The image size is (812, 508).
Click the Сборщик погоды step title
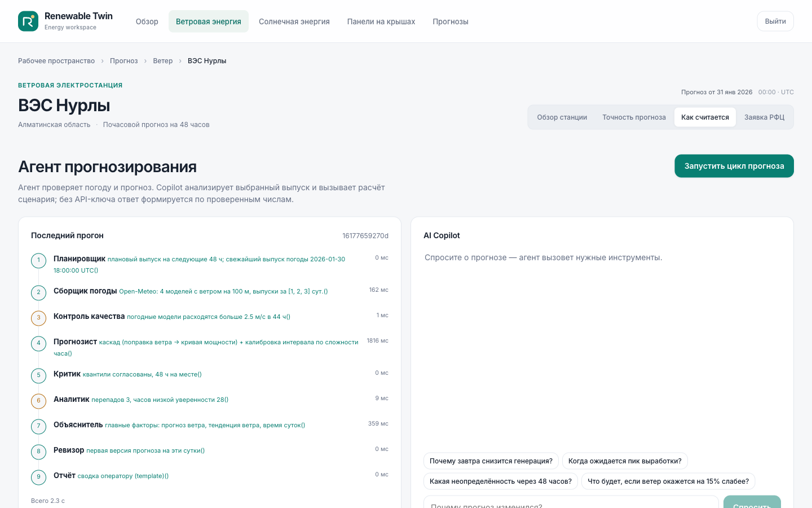(x=85, y=291)
